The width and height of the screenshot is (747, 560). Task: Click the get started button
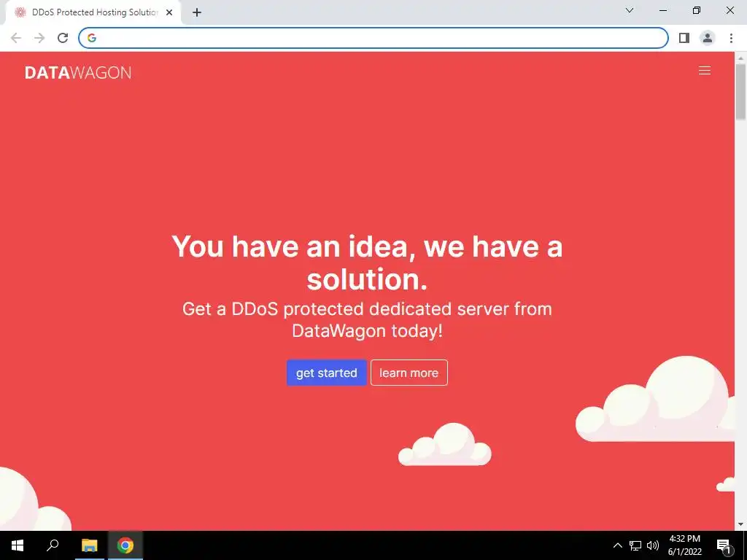pyautogui.click(x=326, y=373)
